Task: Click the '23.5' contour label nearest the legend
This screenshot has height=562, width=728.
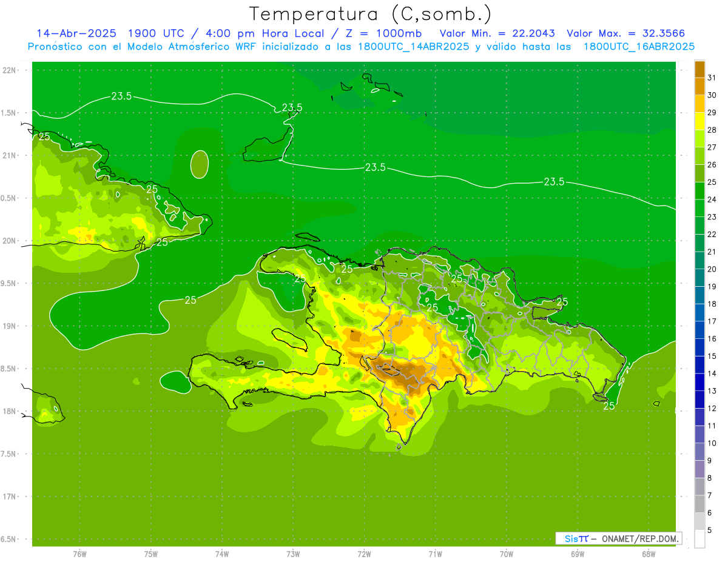Action: (554, 181)
